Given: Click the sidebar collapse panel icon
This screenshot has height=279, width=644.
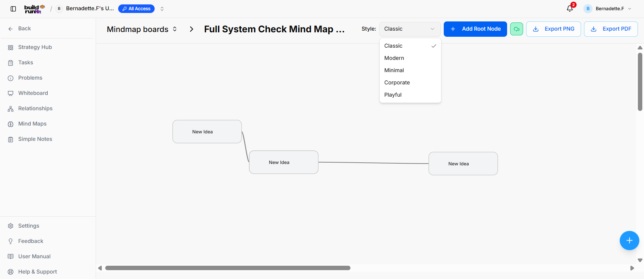Looking at the screenshot, I should point(13,9).
